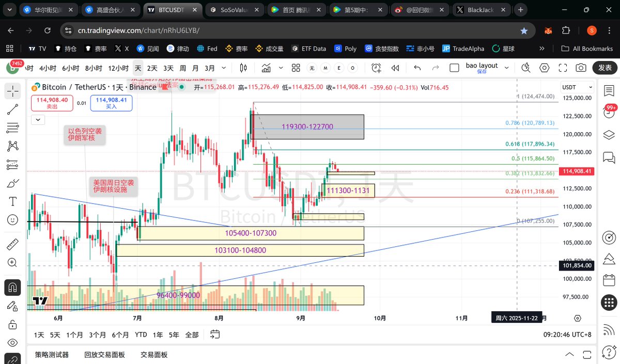This screenshot has height=364, width=620.
Task: Open the layout setup square icon
Action: coord(454,68)
